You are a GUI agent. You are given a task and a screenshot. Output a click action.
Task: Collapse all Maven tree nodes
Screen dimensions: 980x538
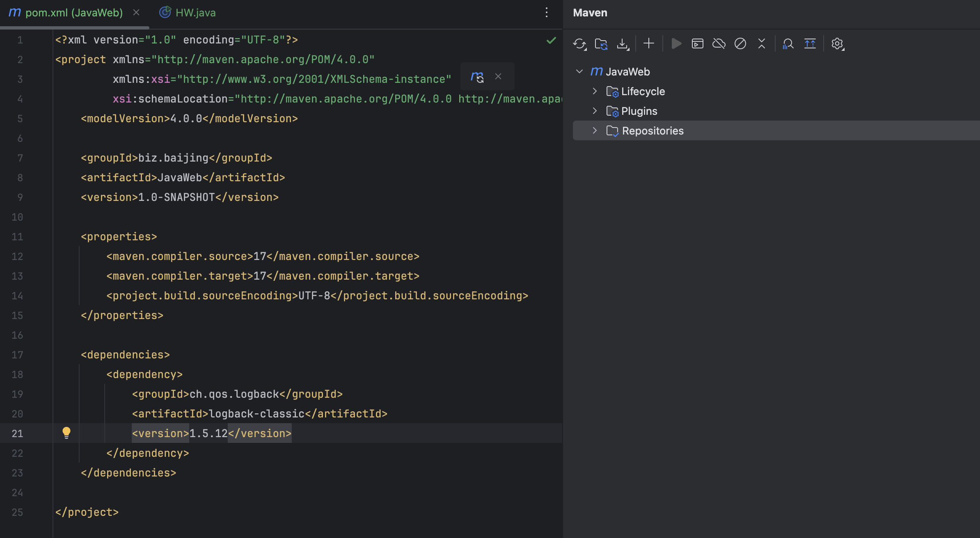pos(762,43)
